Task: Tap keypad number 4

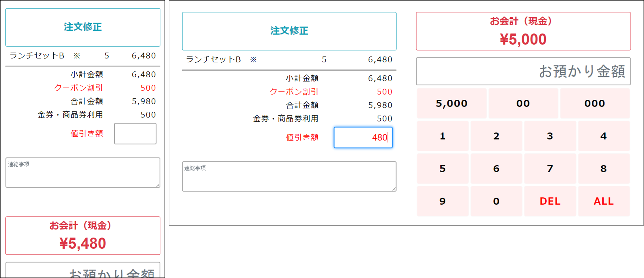Action: 604,136
